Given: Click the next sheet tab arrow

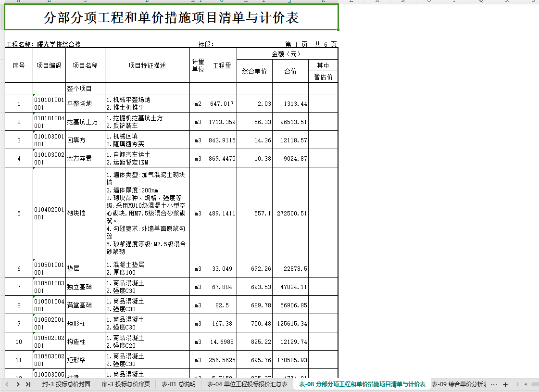Looking at the screenshot, I should click(x=18, y=384).
